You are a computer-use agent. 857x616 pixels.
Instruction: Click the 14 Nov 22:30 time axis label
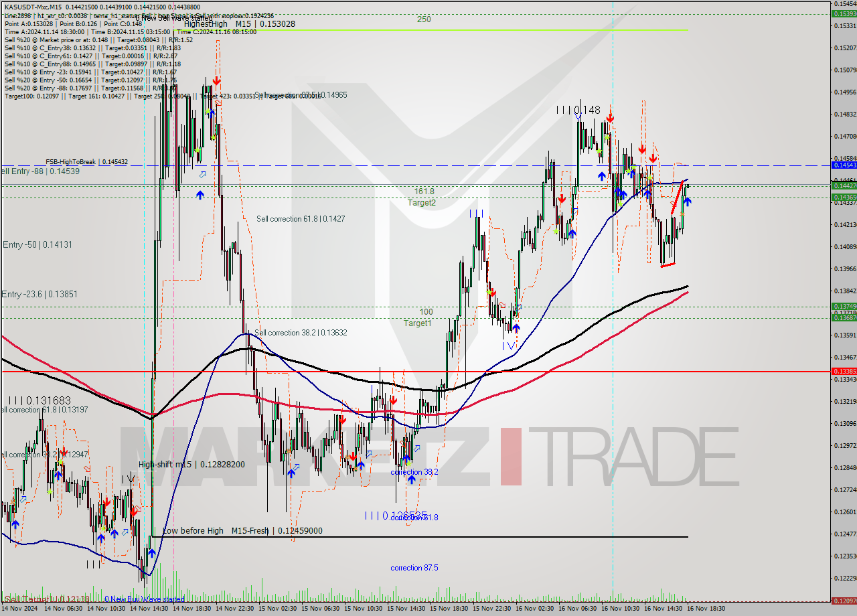point(236,609)
